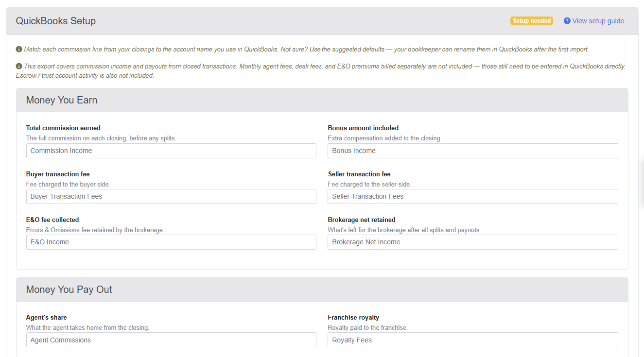
Task: Focus the Brokerage Net Income field
Action: coord(473,242)
